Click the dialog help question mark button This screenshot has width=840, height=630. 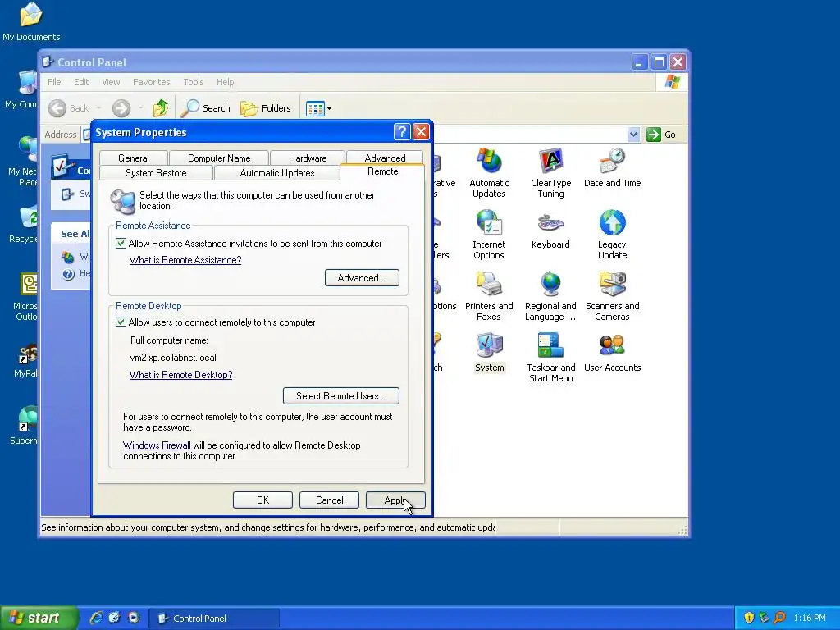[402, 132]
